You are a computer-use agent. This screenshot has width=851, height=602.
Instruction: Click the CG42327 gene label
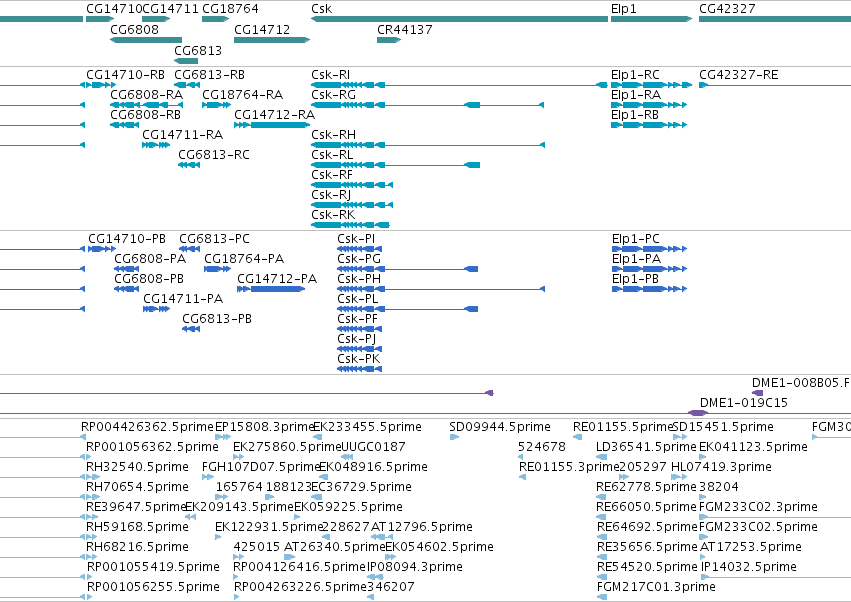point(727,9)
